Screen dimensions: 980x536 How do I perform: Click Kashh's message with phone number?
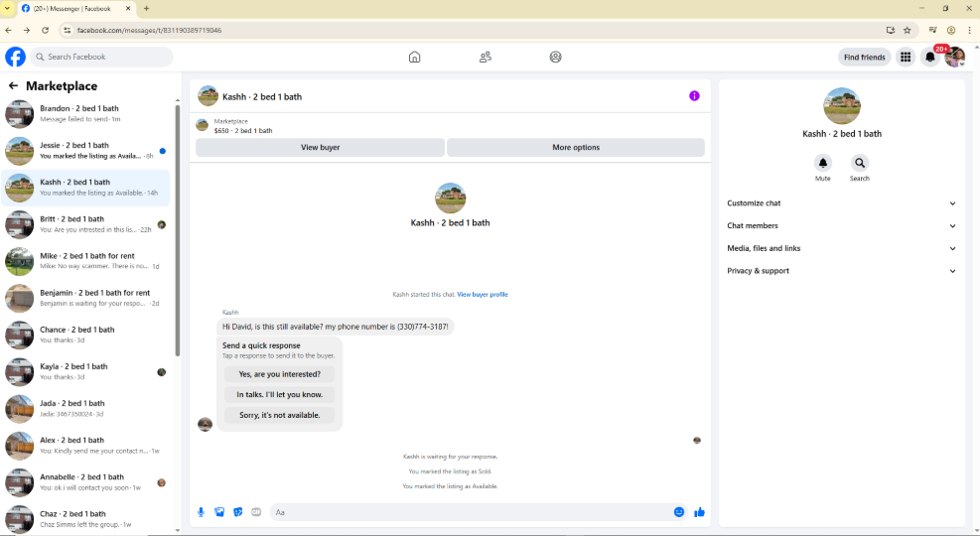[335, 327]
